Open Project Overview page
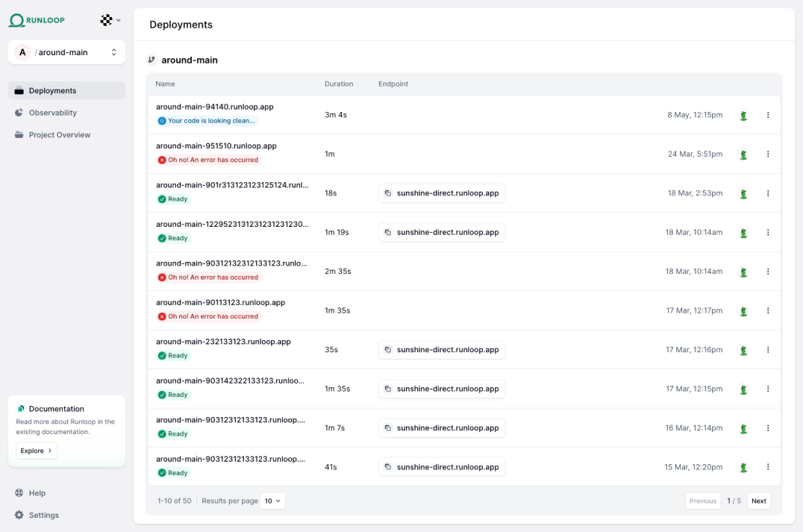Screen dimensions: 803x532 66,134
